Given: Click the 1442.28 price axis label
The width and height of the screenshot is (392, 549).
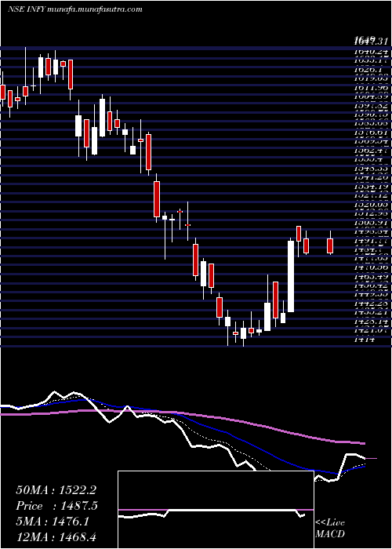Looking at the screenshot, I should point(371,302).
